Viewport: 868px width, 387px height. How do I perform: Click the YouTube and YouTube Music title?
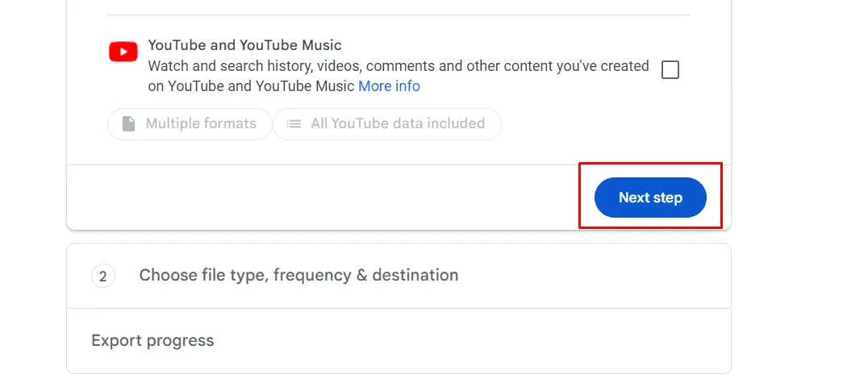244,45
